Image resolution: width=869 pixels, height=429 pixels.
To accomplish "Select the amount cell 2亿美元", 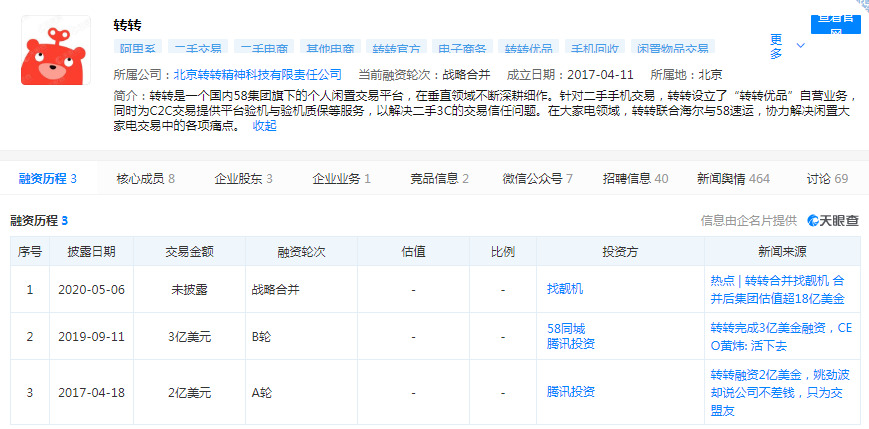I will [x=190, y=393].
